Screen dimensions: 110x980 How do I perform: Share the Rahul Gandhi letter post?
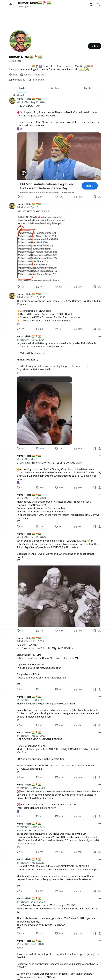(99, 448)
